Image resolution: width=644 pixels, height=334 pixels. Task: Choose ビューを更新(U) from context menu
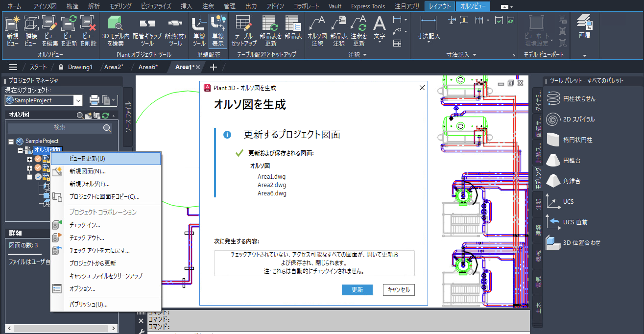[106, 159]
